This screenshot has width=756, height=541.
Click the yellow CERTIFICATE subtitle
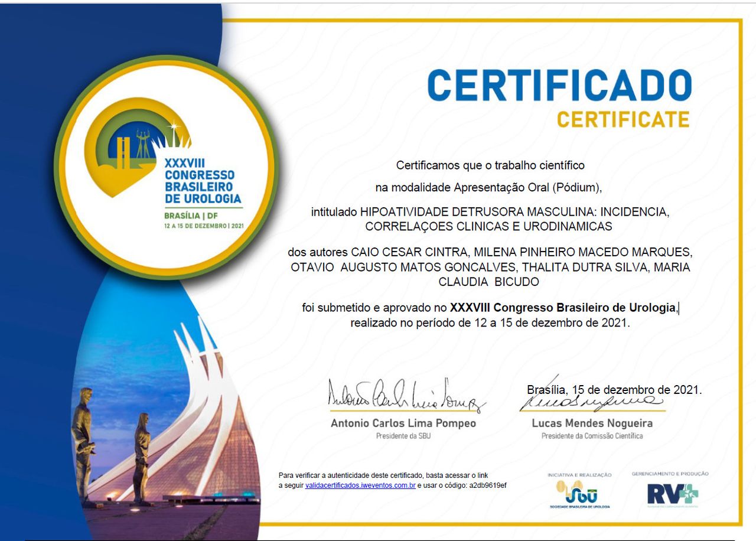click(x=623, y=120)
